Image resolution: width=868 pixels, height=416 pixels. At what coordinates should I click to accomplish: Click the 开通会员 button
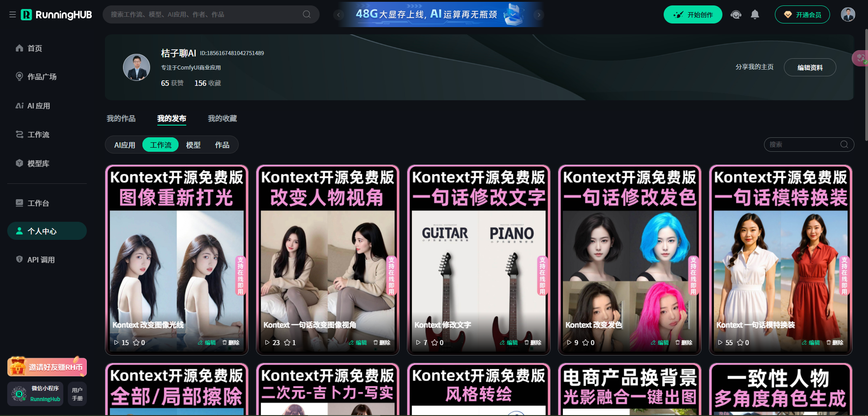(802, 14)
